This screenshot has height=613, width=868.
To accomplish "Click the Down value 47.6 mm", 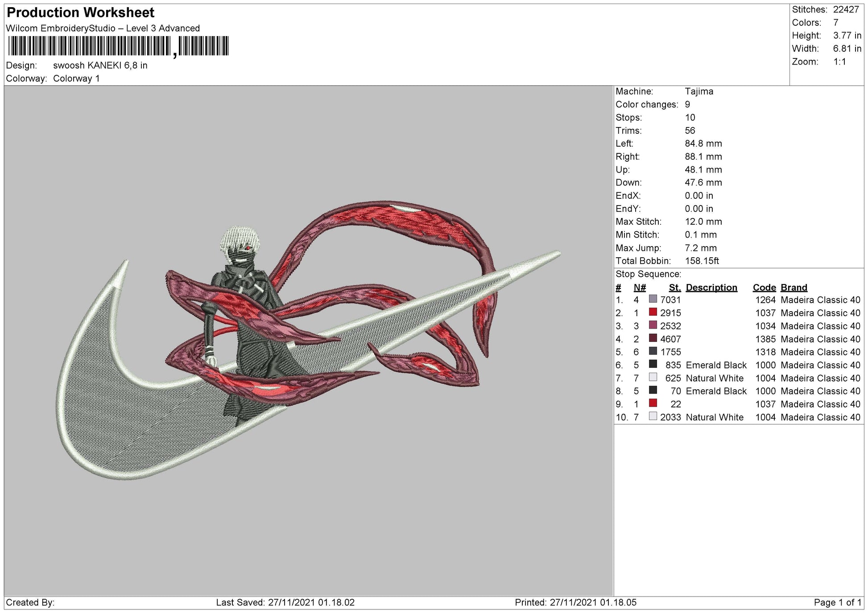I will [703, 182].
